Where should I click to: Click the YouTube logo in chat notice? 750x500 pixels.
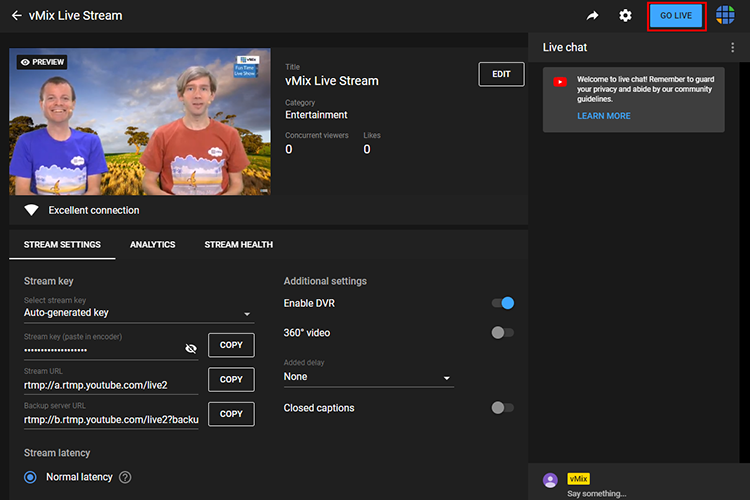[560, 82]
